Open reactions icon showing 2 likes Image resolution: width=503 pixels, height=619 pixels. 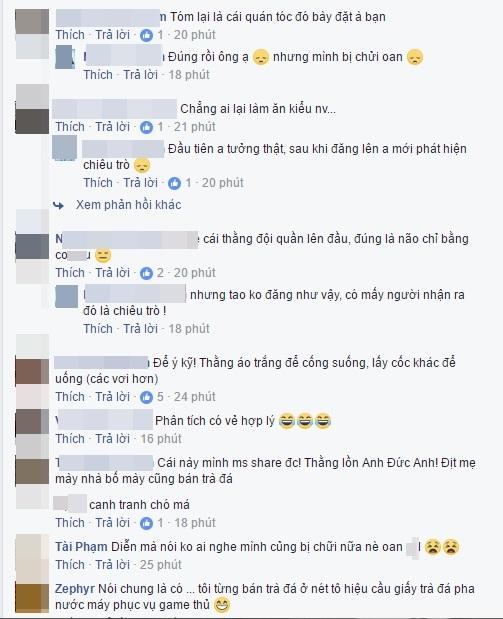(146, 273)
